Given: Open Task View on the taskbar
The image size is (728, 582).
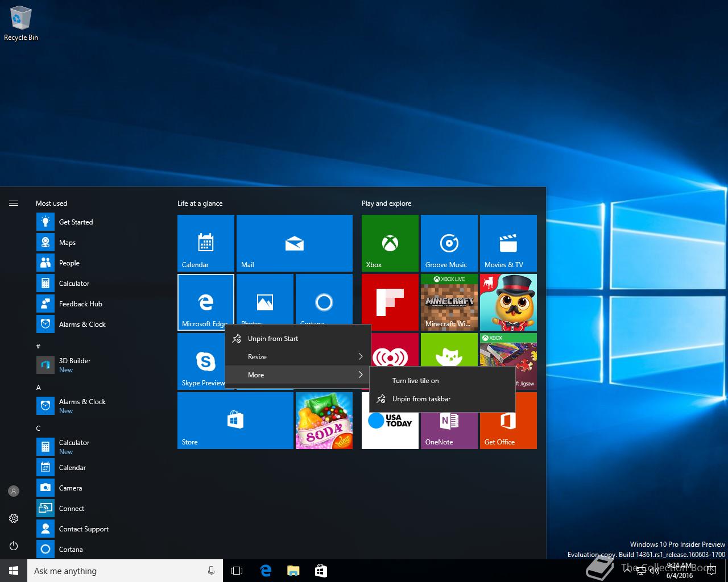Looking at the screenshot, I should coord(237,571).
